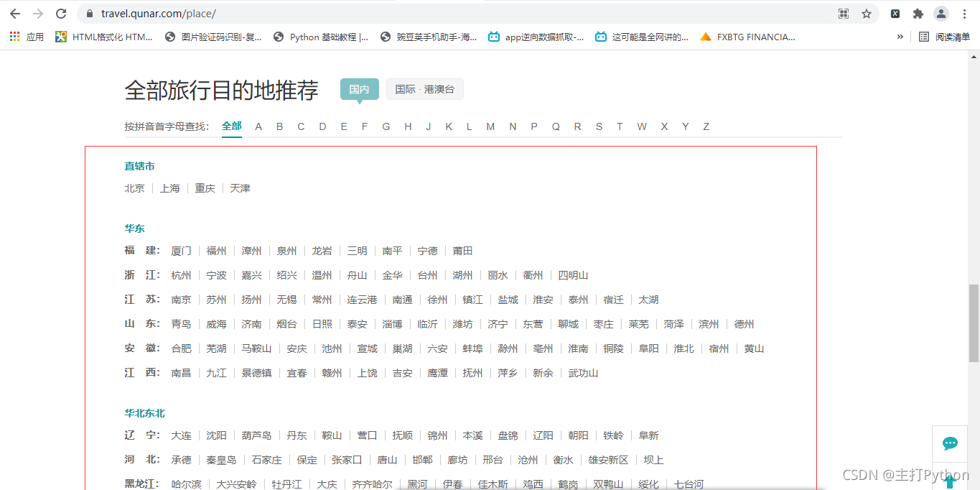Open the chat bubble support icon

[x=950, y=443]
